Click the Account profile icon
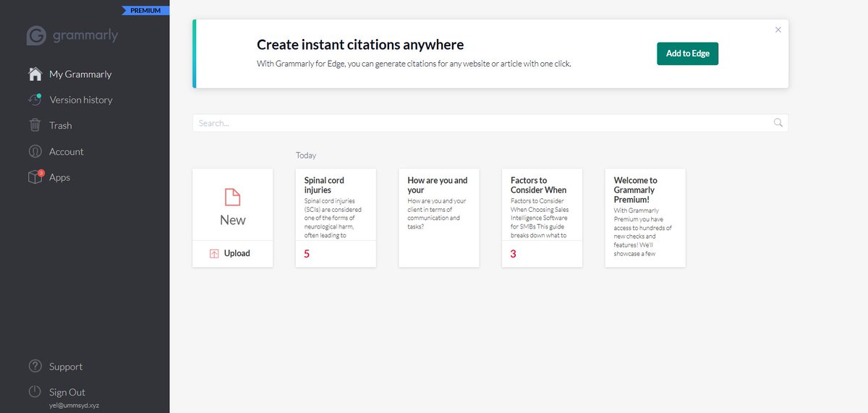 pos(35,151)
